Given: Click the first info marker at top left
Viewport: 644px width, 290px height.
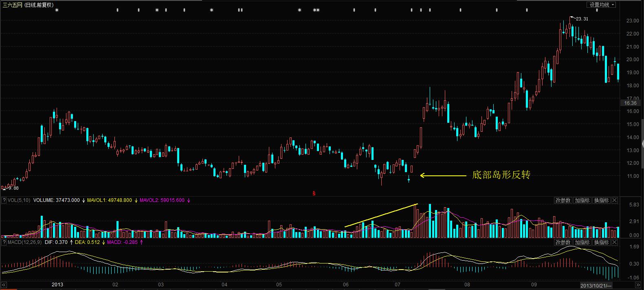Looking at the screenshot, I should click(x=57, y=10).
